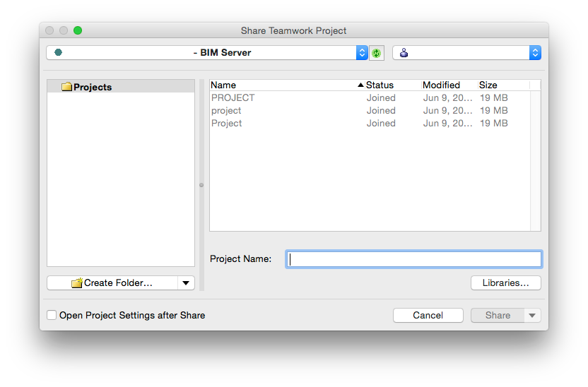The width and height of the screenshot is (588, 387).
Task: Select the lowercase project row
Action: pyautogui.click(x=370, y=110)
